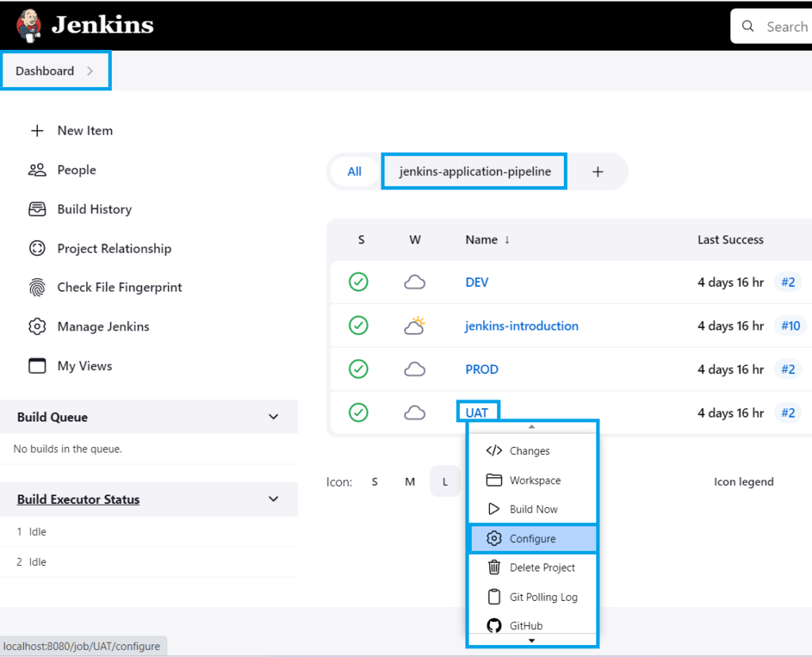812x657 pixels.
Task: Click the Jenkins head logo
Action: (x=27, y=25)
